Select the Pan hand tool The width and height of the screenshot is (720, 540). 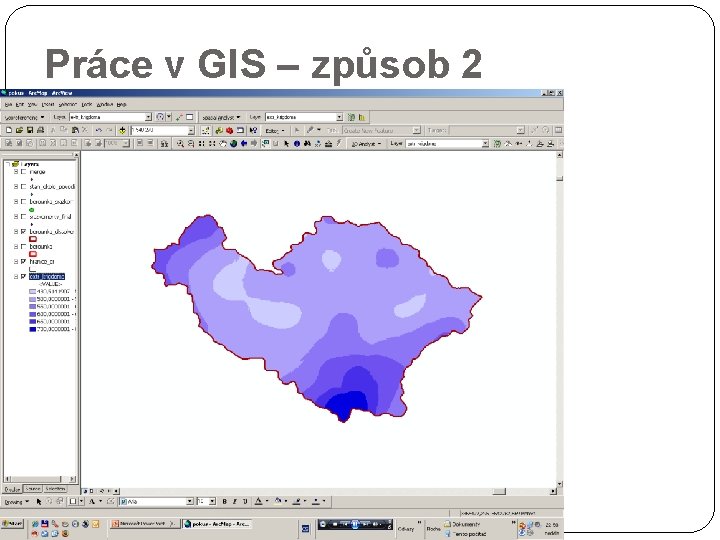tap(223, 144)
